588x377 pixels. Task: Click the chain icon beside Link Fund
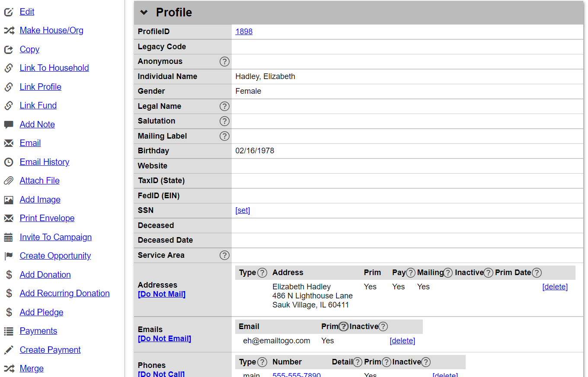click(x=9, y=105)
